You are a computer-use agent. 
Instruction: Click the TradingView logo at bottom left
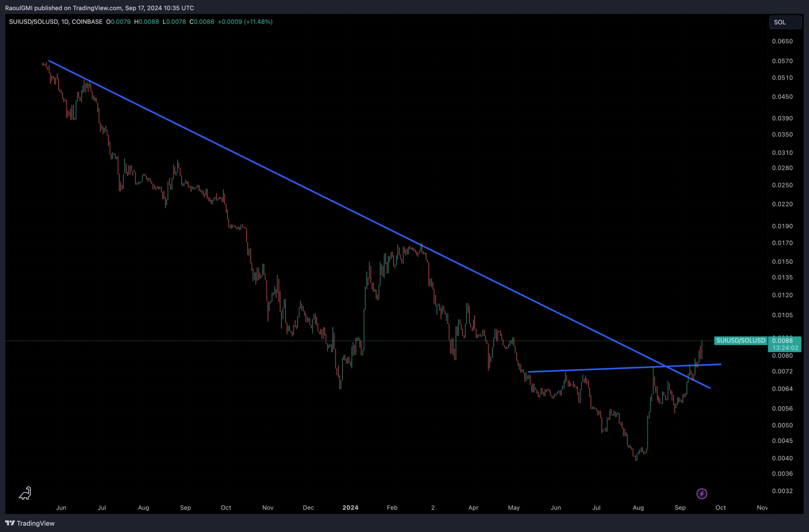(x=30, y=523)
